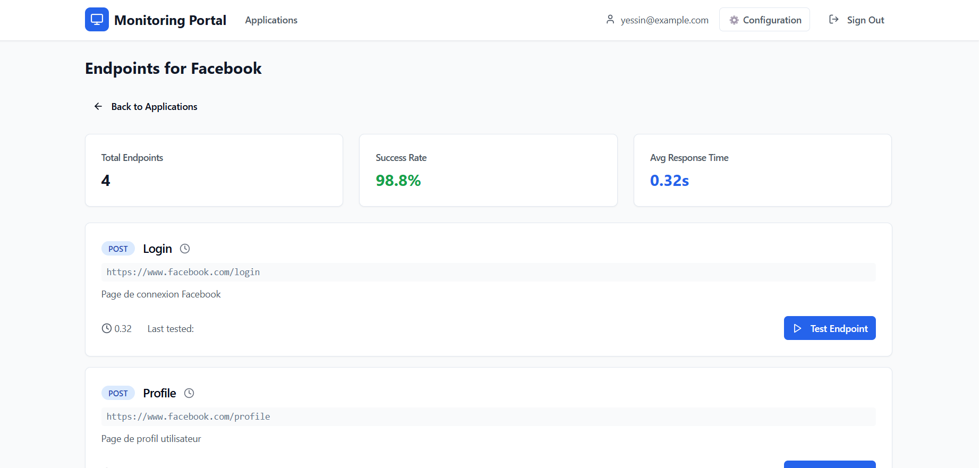Open history clock icon next to Login

click(x=185, y=249)
